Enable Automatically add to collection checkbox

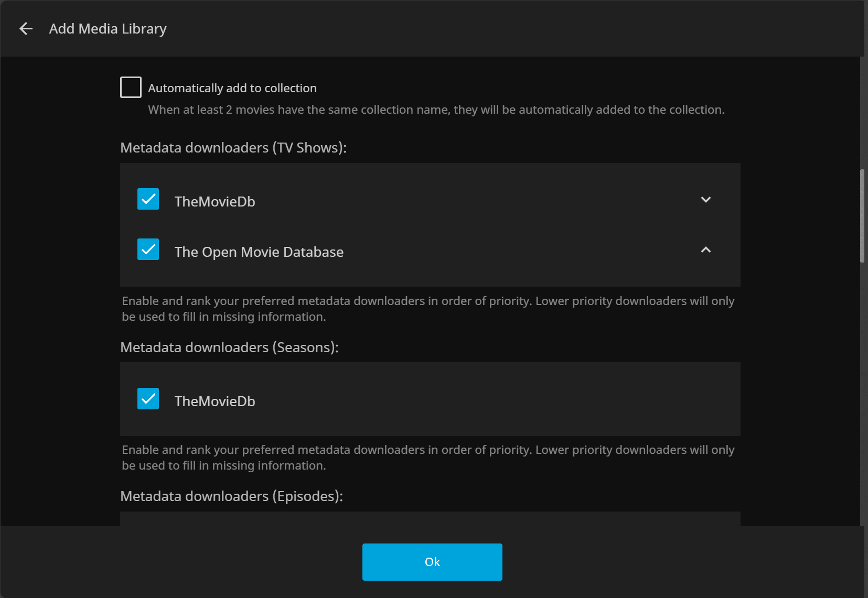click(x=131, y=88)
